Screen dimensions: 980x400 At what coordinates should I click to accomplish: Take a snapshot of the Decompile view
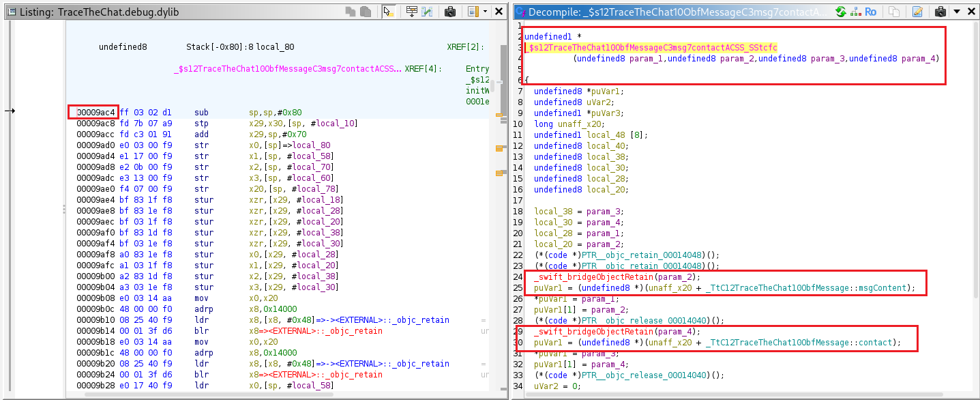pos(940,12)
